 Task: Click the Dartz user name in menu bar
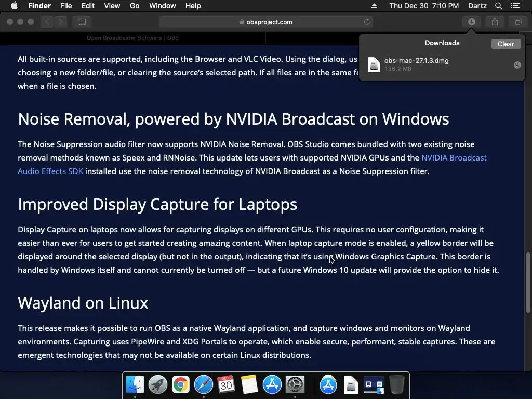click(477, 6)
